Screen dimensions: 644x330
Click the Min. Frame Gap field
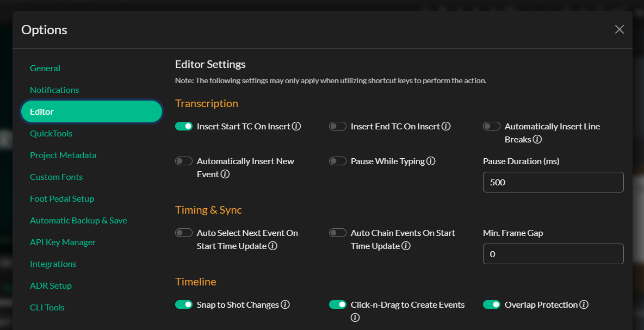553,254
